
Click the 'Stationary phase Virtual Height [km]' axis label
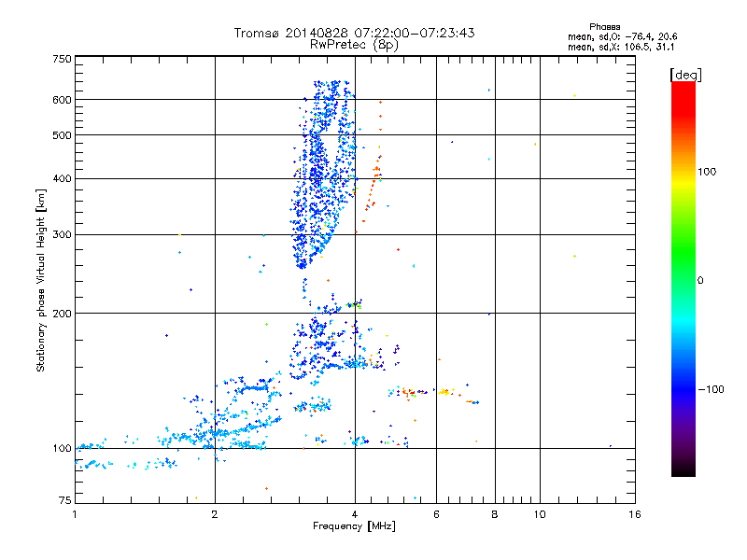(41, 280)
